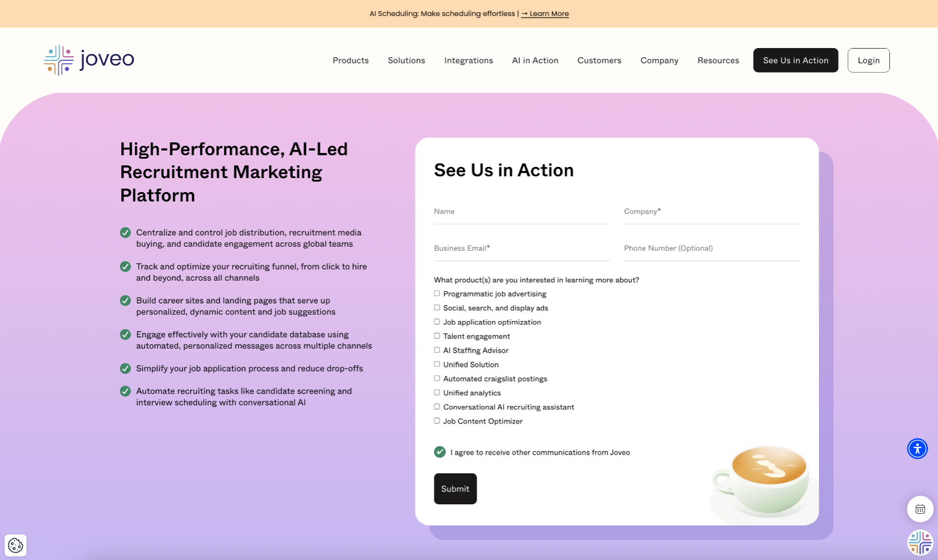Image resolution: width=938 pixels, height=560 pixels.
Task: Click the See Us in Action header button
Action: (x=796, y=60)
